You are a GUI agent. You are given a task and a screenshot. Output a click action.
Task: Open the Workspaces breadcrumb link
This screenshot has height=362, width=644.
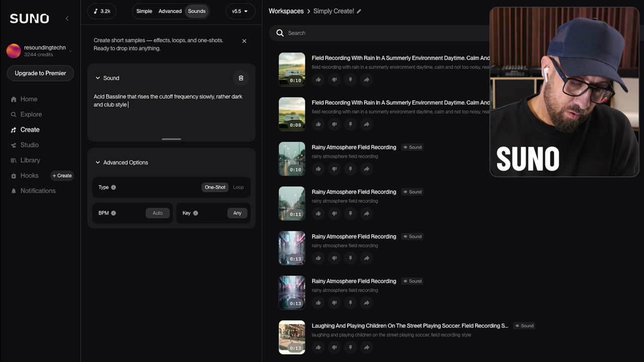click(286, 11)
